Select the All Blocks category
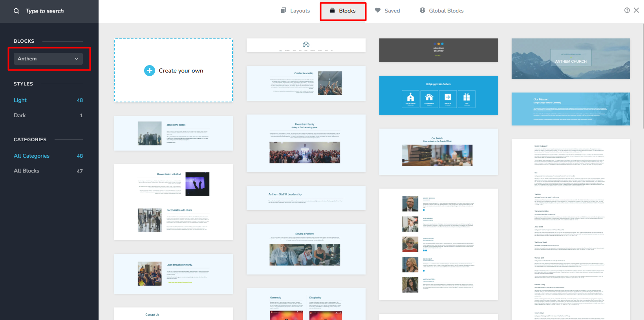Screen dimensions: 644x320 pyautogui.click(x=26, y=171)
